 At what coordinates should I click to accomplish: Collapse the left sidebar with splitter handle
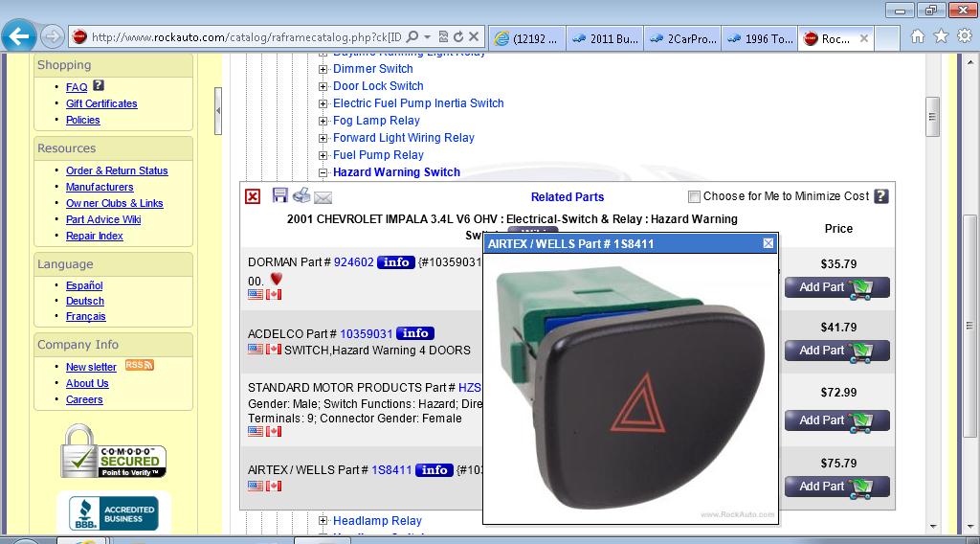(218, 111)
